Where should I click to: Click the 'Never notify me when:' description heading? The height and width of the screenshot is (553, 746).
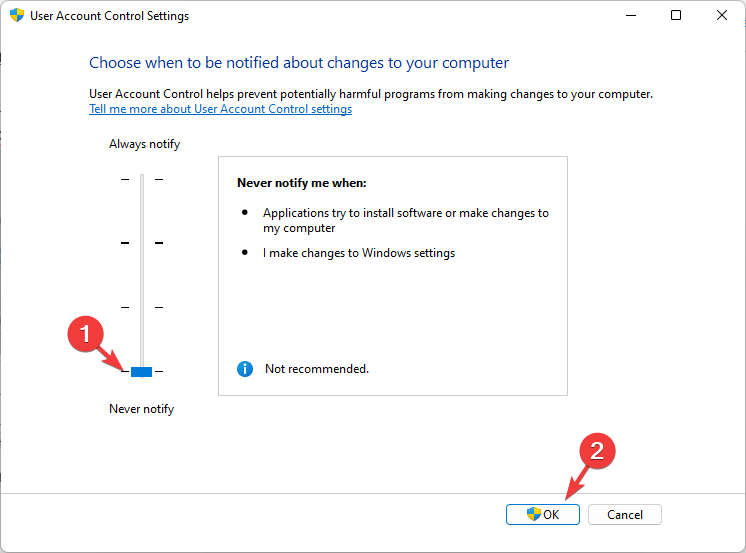(302, 183)
